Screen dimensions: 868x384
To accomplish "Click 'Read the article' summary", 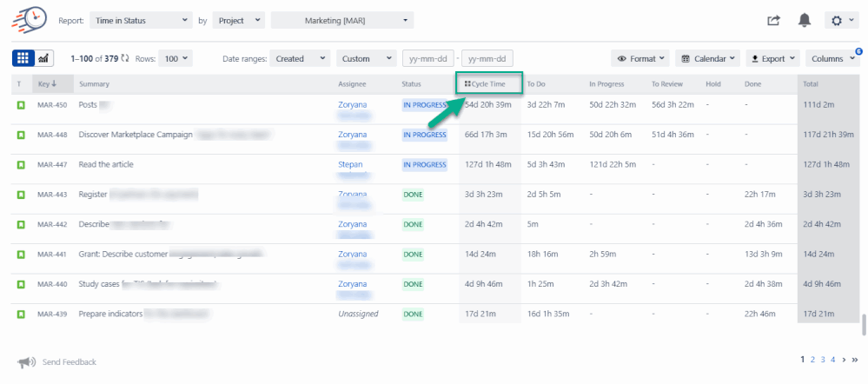I will coord(106,164).
